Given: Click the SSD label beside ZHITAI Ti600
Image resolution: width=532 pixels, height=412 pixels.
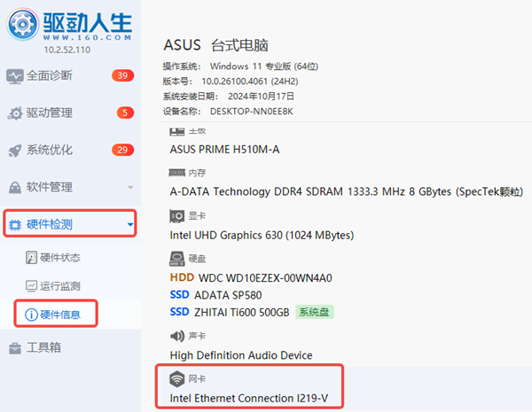Looking at the screenshot, I should (179, 311).
